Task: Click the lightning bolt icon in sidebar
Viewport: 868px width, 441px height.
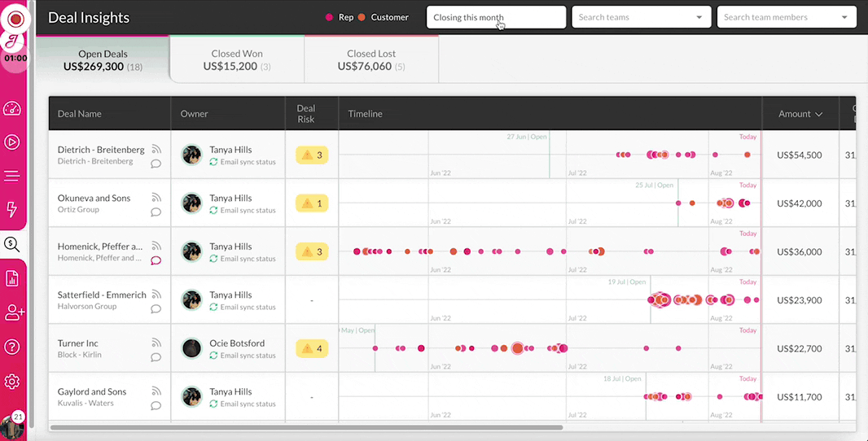Action: [11, 209]
